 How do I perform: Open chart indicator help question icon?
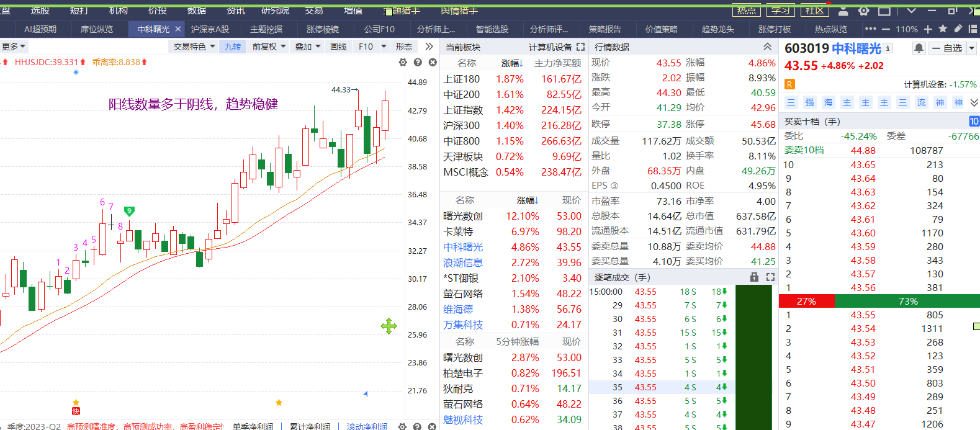[x=418, y=62]
